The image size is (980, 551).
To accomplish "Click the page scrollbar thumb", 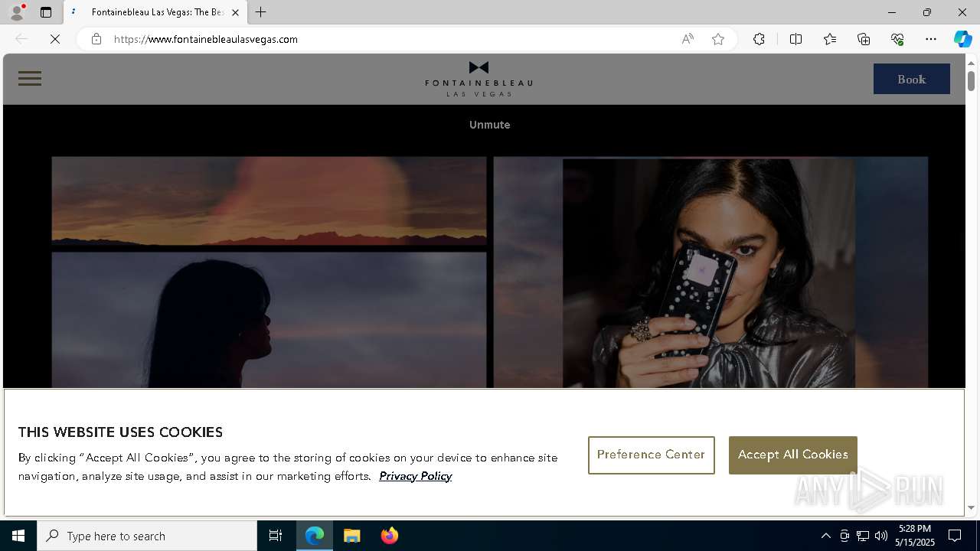I will 971,80.
